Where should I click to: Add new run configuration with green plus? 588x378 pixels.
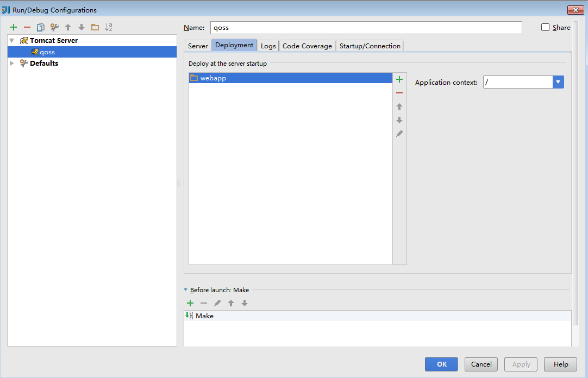14,27
